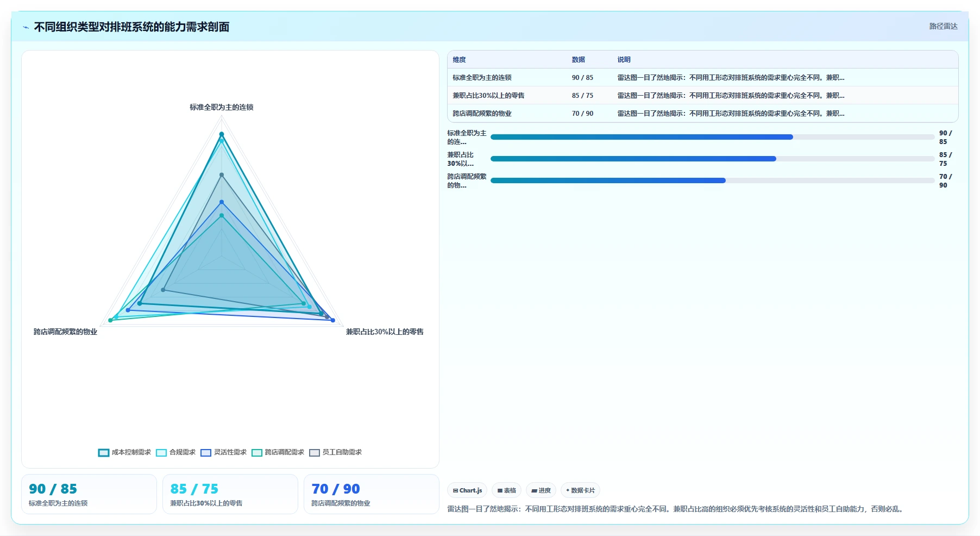
Task: Click the 90 / 85 progress bar
Action: (x=712, y=137)
